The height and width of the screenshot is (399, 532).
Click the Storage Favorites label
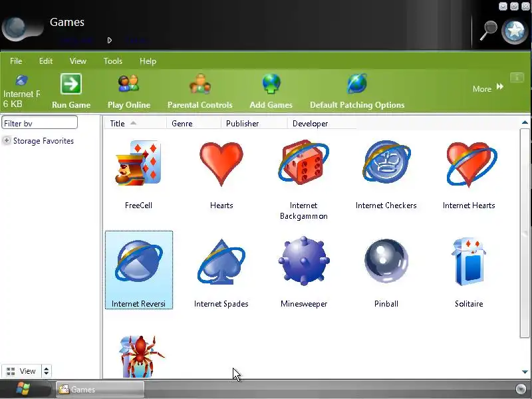point(43,141)
